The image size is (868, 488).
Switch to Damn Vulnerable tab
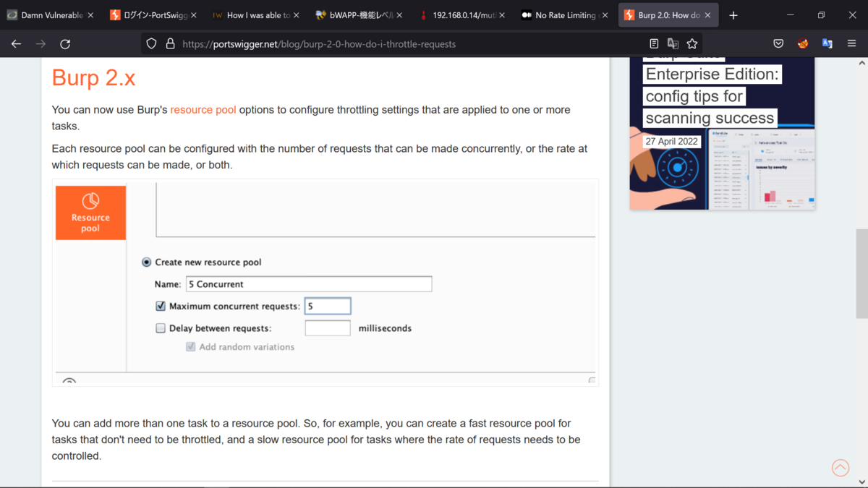(x=50, y=15)
